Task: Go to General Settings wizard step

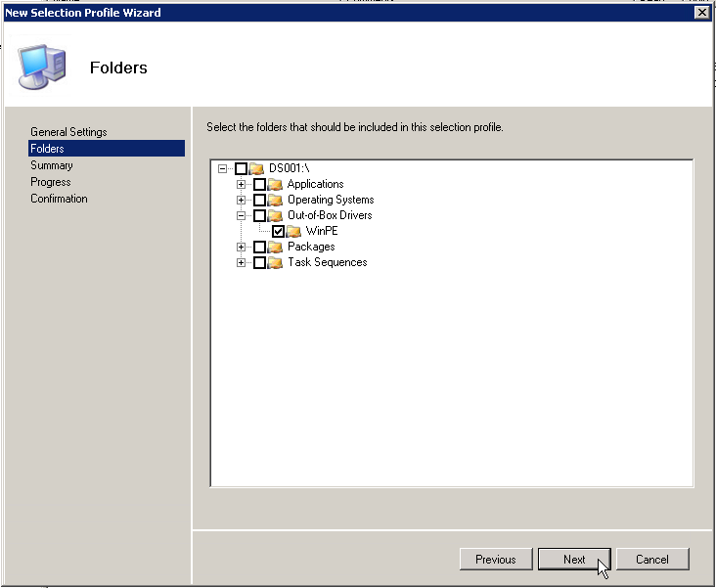Action: tap(68, 132)
